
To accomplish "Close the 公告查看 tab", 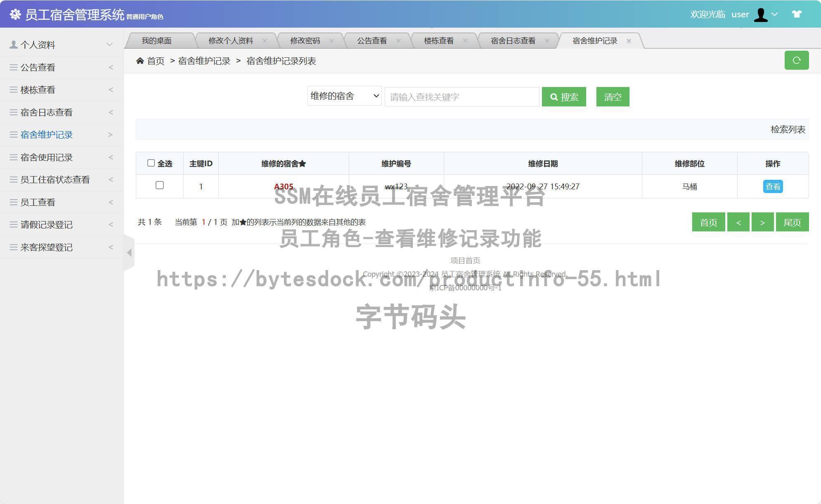I will [398, 41].
